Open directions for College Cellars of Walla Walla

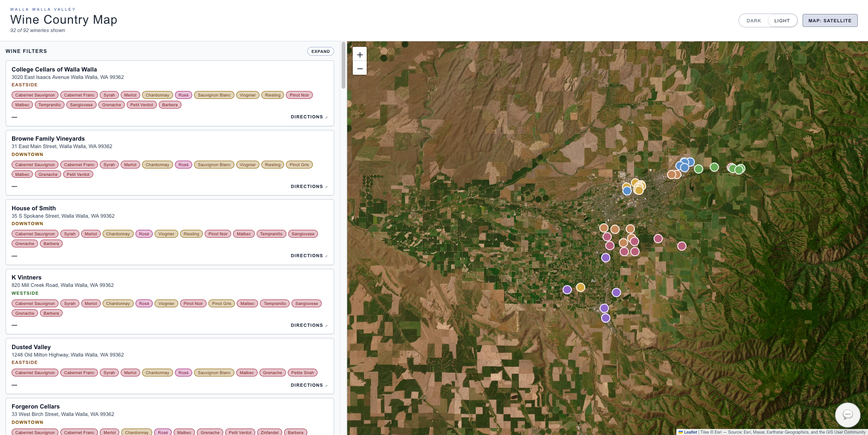pyautogui.click(x=309, y=117)
